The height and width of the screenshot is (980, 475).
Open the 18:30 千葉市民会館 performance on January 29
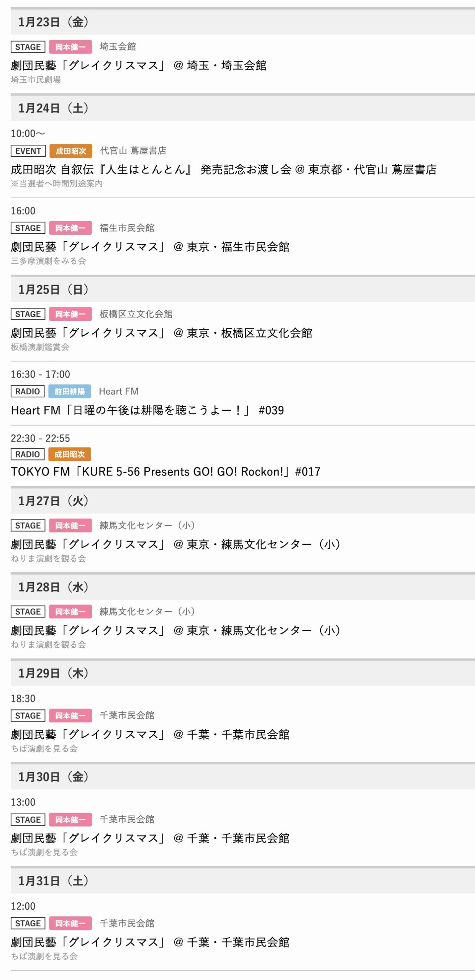tap(150, 735)
